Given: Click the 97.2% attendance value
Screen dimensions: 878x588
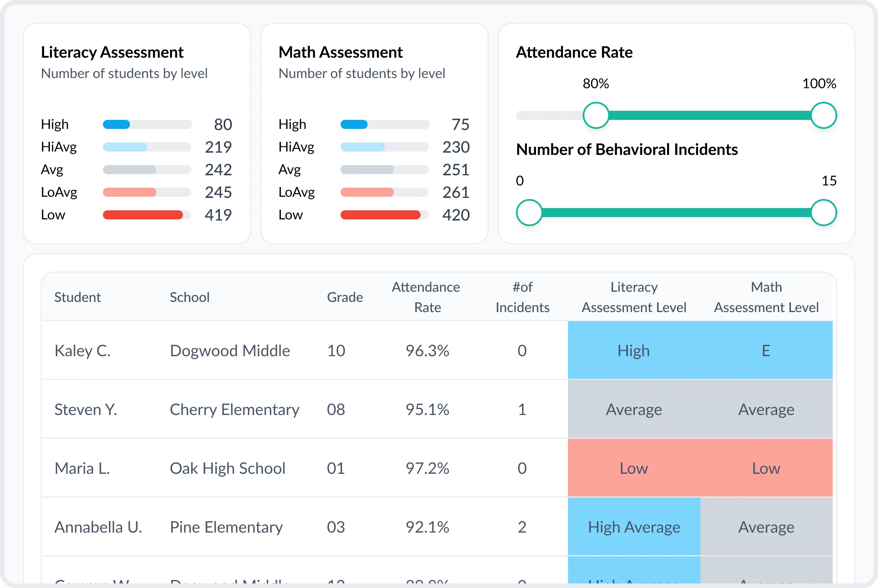Looking at the screenshot, I should click(427, 469).
